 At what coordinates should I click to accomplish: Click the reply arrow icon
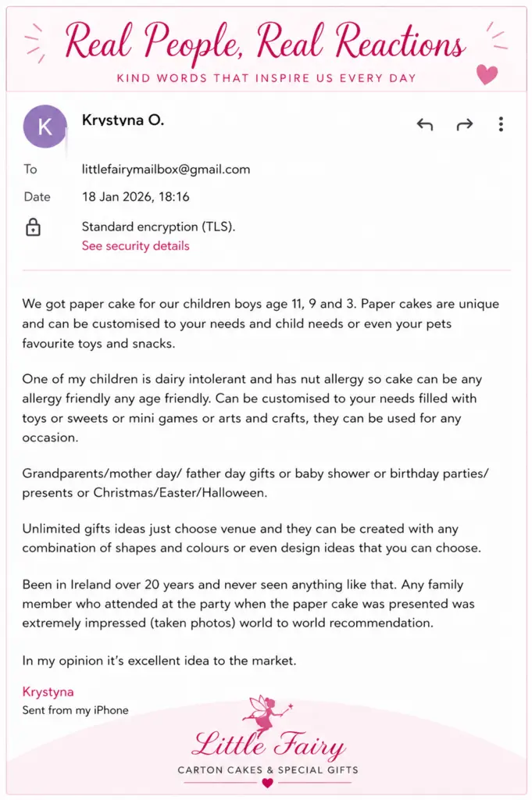[x=425, y=124]
